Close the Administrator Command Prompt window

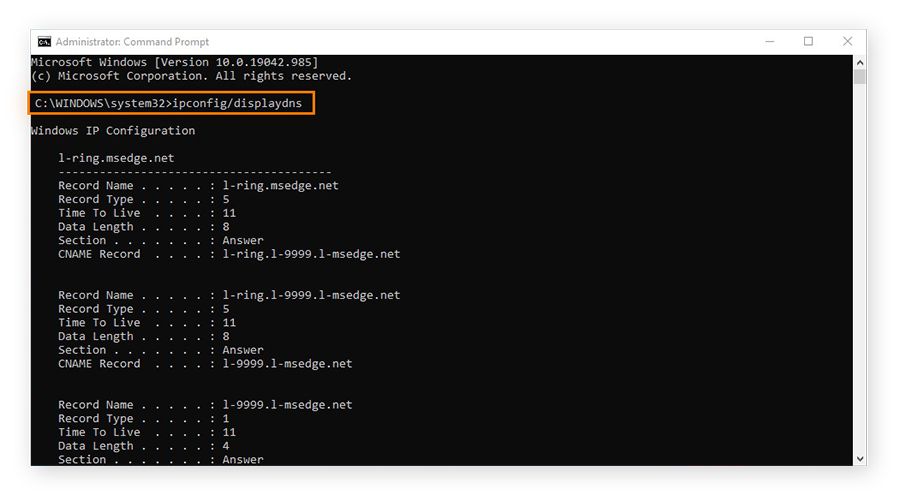(x=847, y=41)
